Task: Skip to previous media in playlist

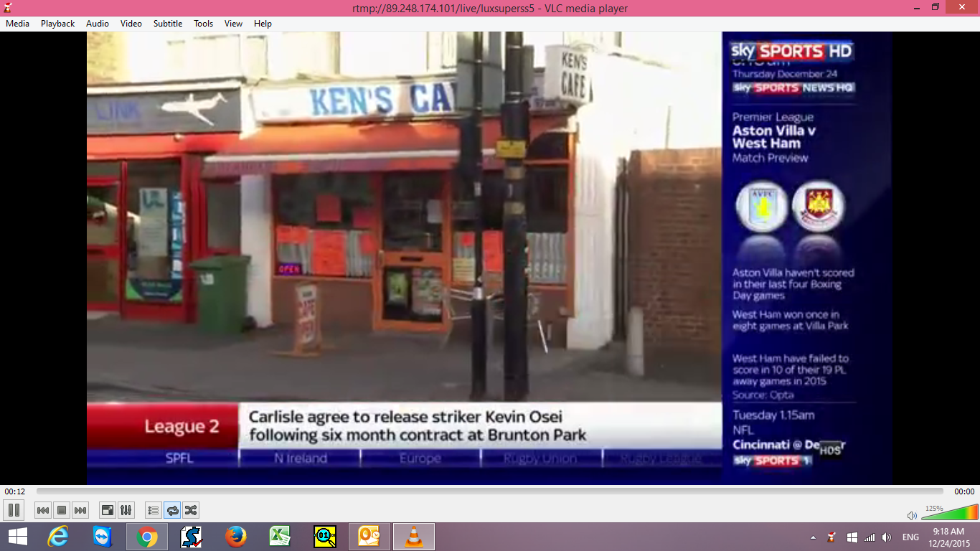Action: tap(43, 510)
